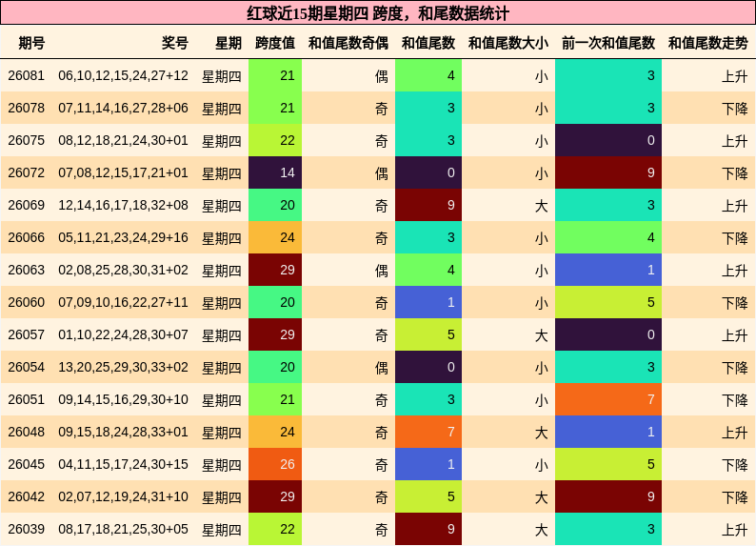Click the '跨度值' column header

point(275,43)
